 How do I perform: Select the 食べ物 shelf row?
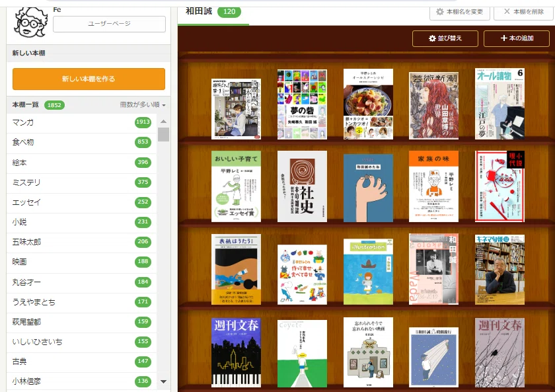click(81, 142)
